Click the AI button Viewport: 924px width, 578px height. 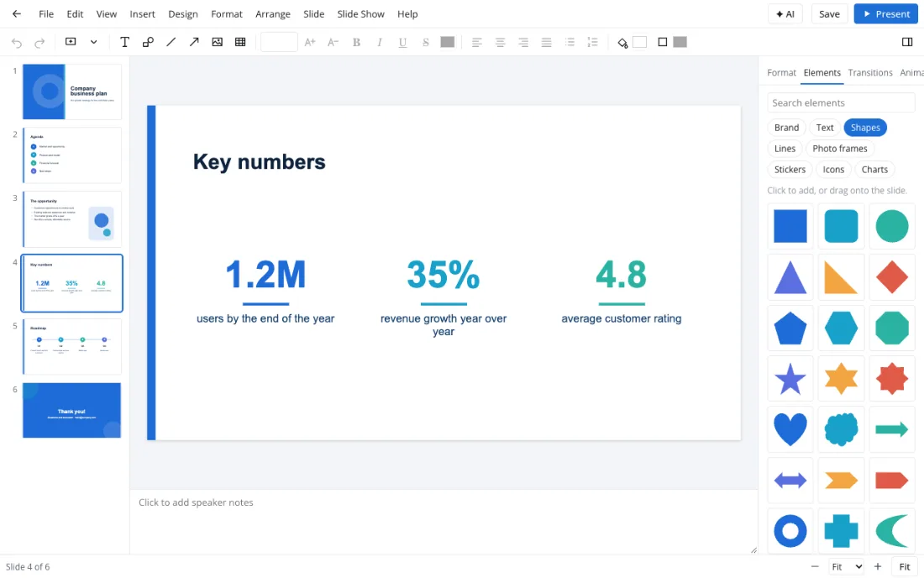point(785,13)
